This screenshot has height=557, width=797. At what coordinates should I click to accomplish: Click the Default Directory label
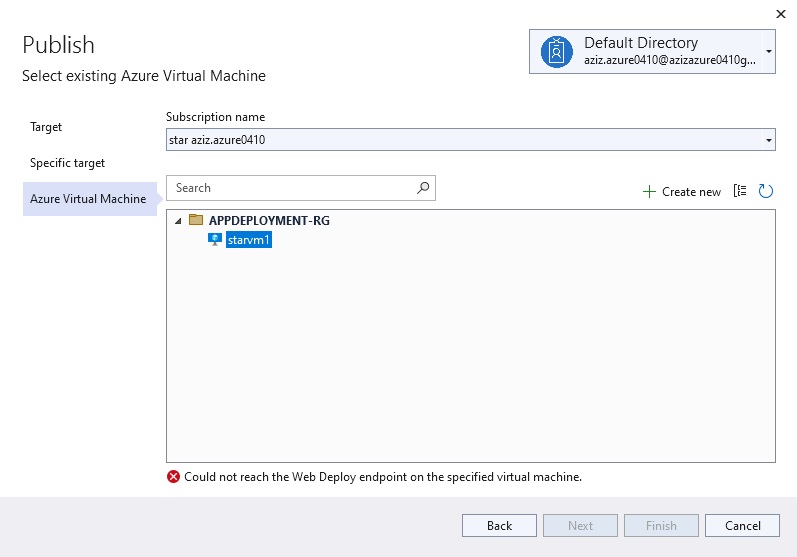point(641,43)
